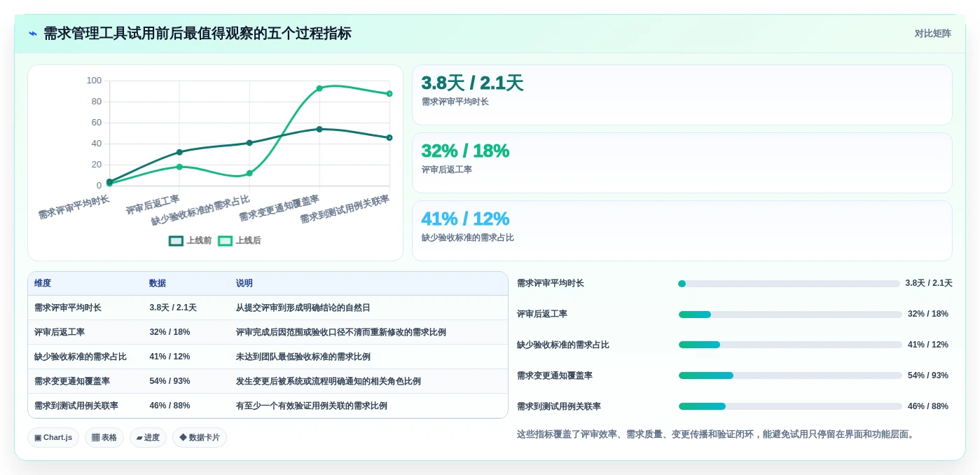Click the value 46% / 88% beside progress bar
980x475 pixels.
(928, 406)
